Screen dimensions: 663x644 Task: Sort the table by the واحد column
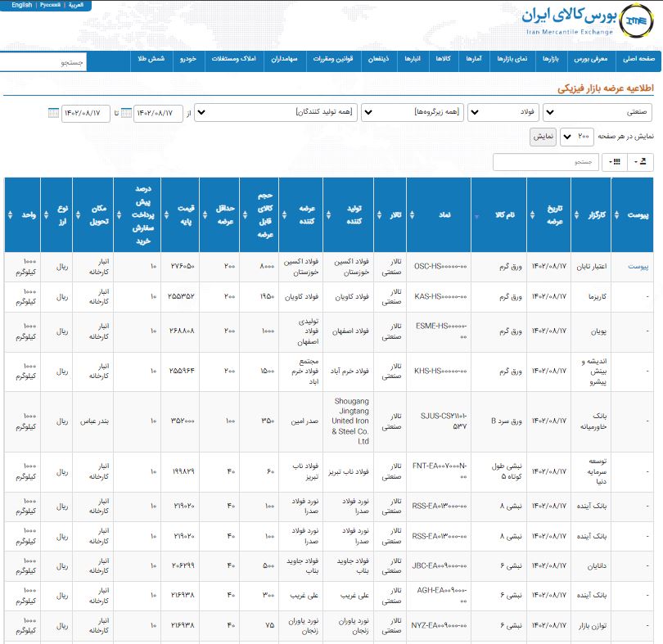tap(22, 215)
